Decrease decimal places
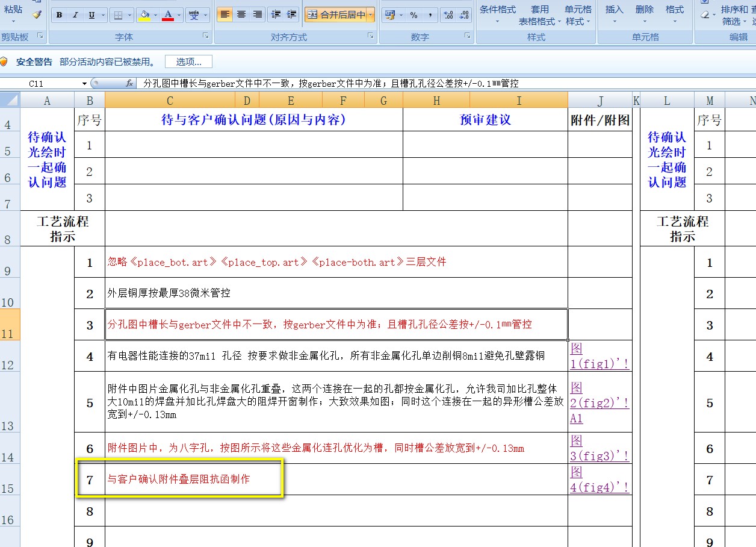The height and width of the screenshot is (547, 756). tap(464, 14)
